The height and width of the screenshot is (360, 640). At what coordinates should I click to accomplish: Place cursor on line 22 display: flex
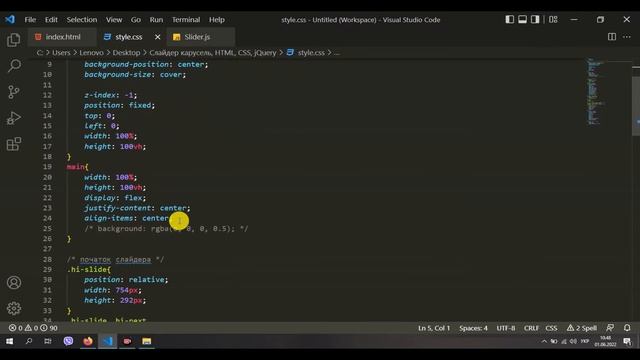(x=115, y=198)
